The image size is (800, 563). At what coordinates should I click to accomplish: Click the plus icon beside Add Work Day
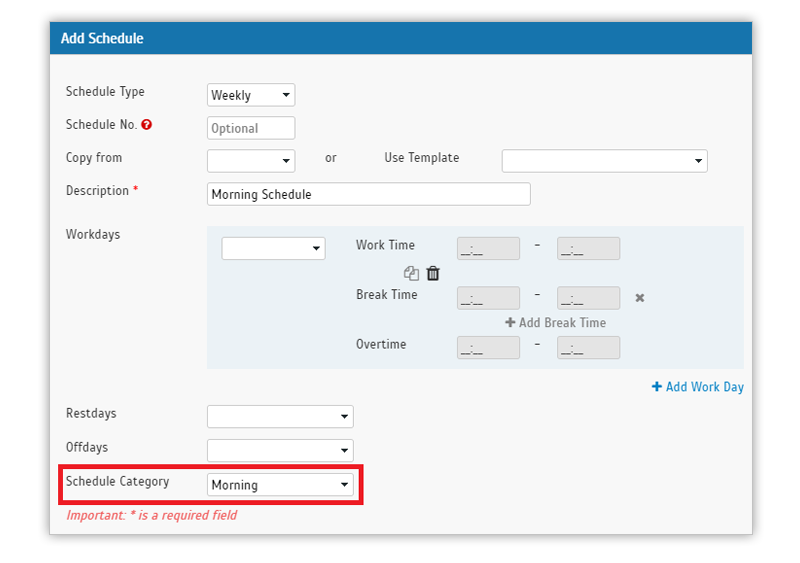[657, 387]
